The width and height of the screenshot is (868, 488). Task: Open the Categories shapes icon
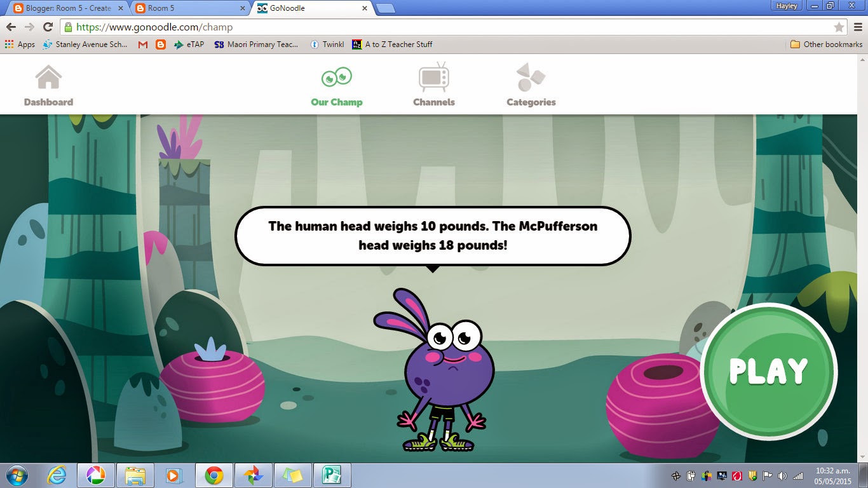[531, 78]
